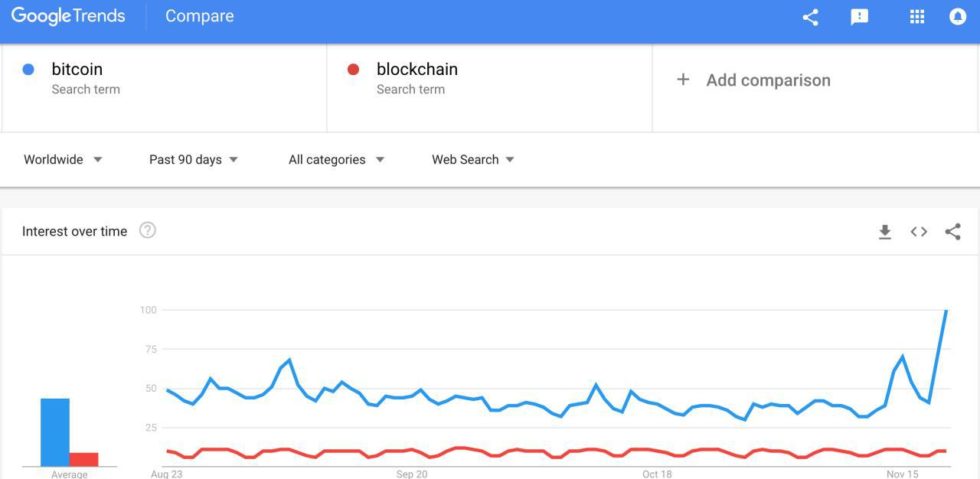Open the Past 90 days dropdown

point(193,160)
